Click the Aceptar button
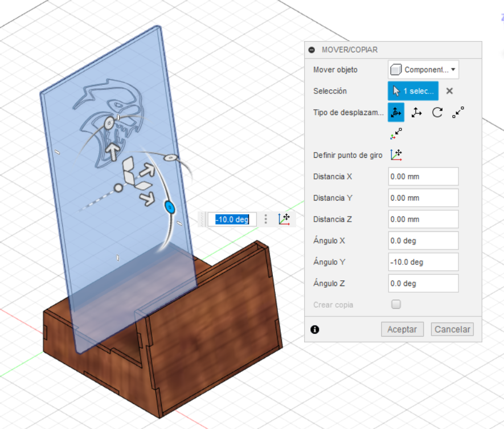Image resolution: width=504 pixels, height=429 pixels. click(402, 329)
